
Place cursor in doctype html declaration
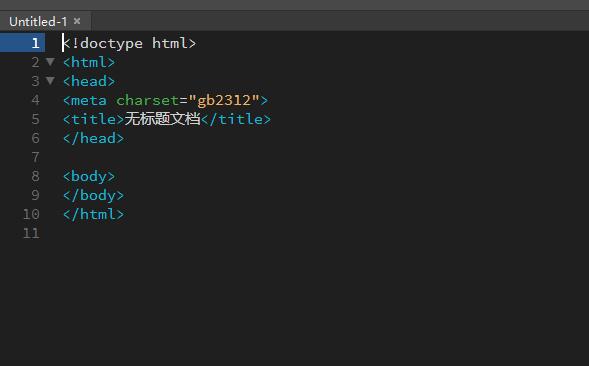pos(129,43)
